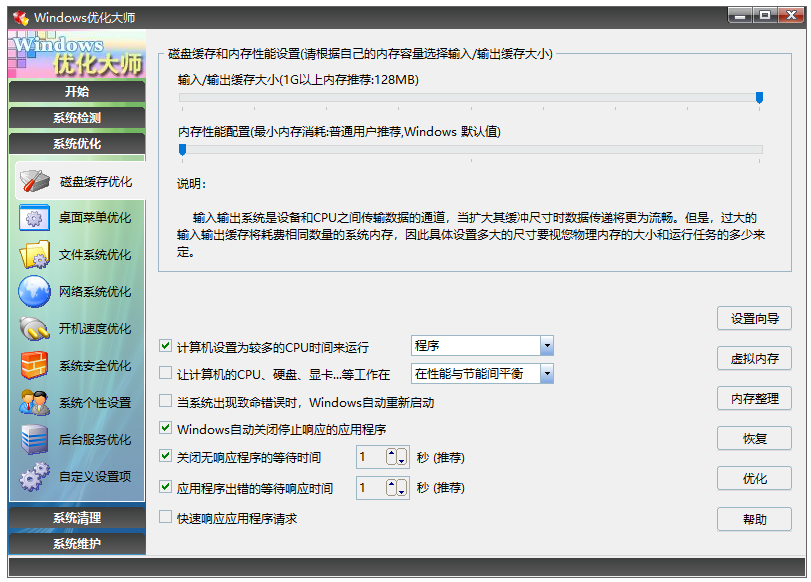Expand the 系统维护 section
Viewport: 811px width, 582px height.
pyautogui.click(x=77, y=543)
